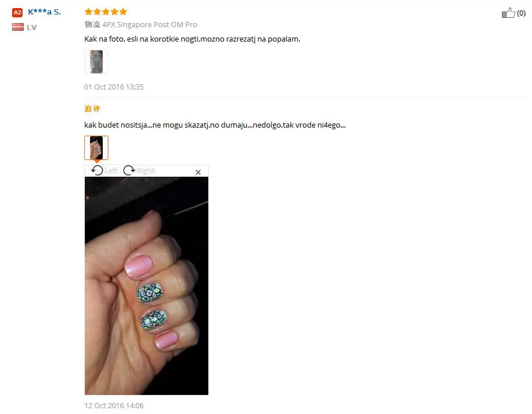This screenshot has width=532, height=414.
Task: Collapse the selected hand photo thumbnail
Action: click(x=96, y=148)
